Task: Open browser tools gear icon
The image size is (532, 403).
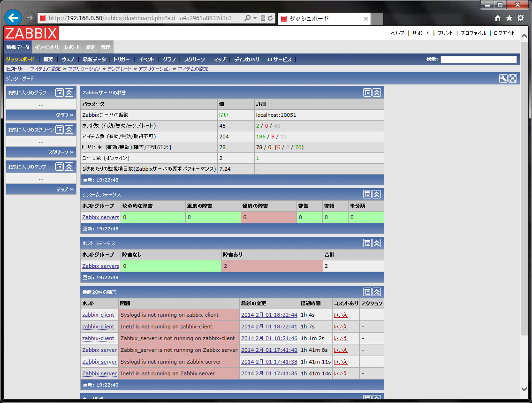Action: pyautogui.click(x=521, y=18)
